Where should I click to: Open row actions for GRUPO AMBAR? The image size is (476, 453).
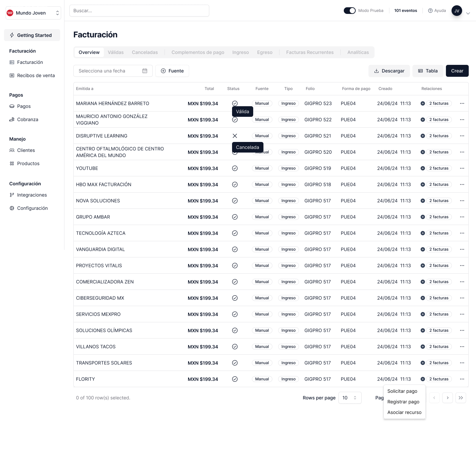462,217
